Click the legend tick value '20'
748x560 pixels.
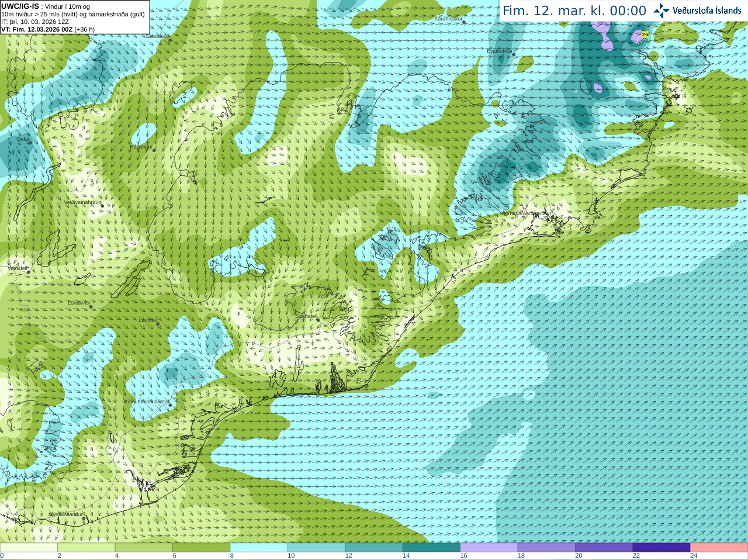[x=579, y=556]
